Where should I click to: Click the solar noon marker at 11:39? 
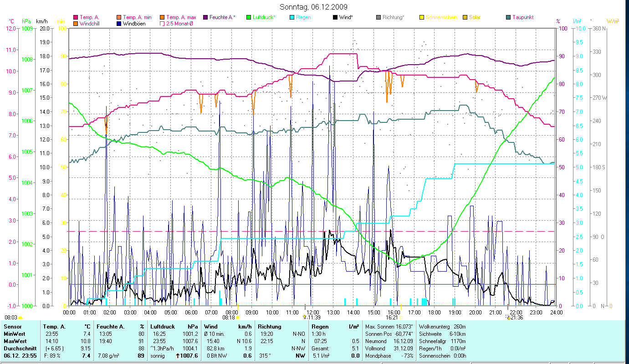(305, 317)
